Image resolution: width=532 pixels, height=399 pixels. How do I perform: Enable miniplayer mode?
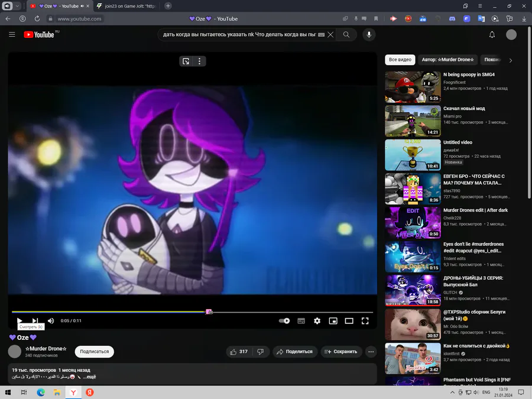(333, 320)
